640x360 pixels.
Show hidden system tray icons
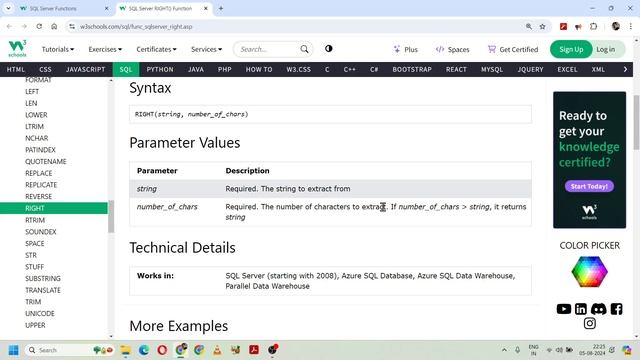504,350
